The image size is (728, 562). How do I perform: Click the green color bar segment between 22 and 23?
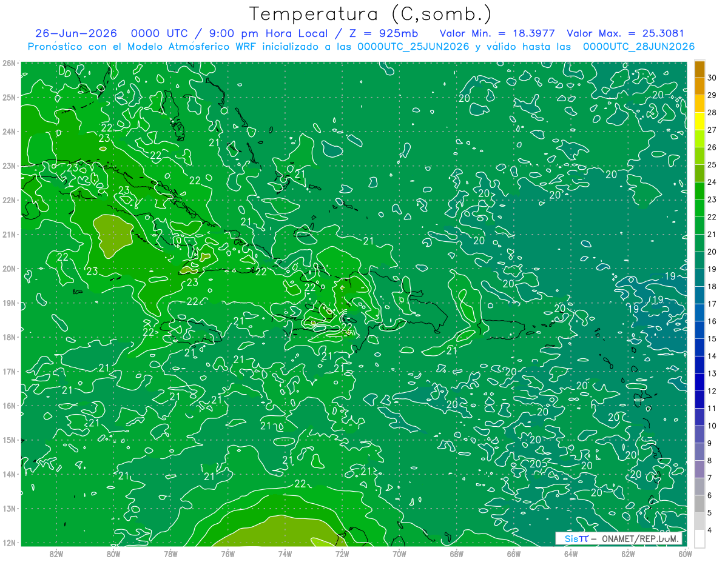pos(699,207)
